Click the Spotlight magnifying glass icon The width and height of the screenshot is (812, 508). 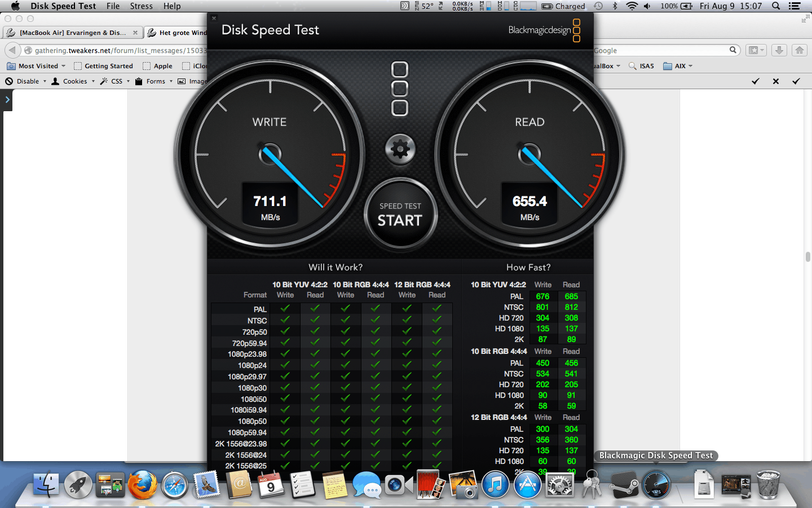776,6
